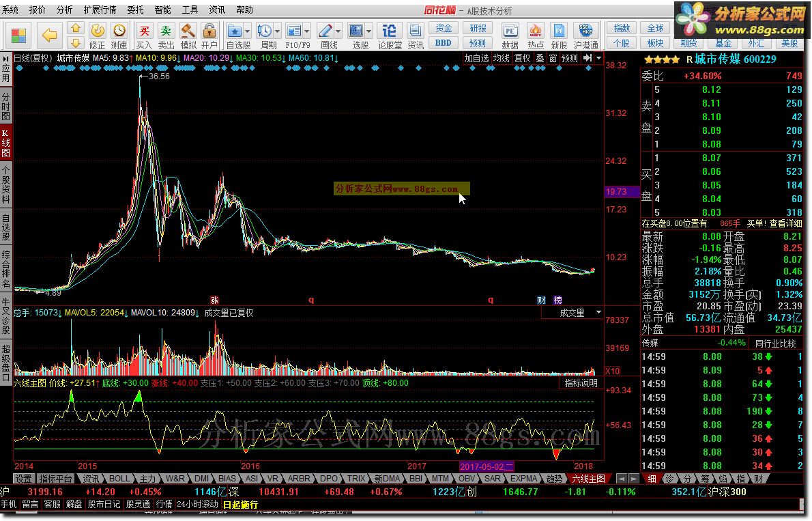The width and height of the screenshot is (812, 521).
Task: Click the 财 marker below the price chart
Action: pos(541,300)
